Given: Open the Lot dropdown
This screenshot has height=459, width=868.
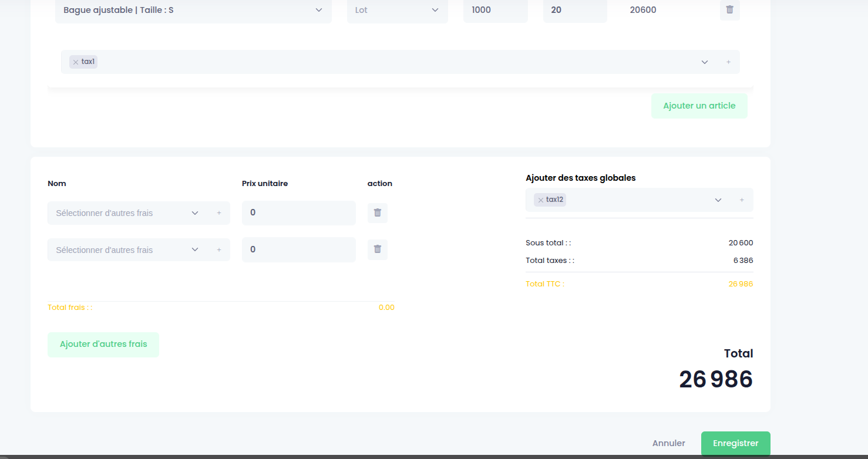Looking at the screenshot, I should [398, 11].
